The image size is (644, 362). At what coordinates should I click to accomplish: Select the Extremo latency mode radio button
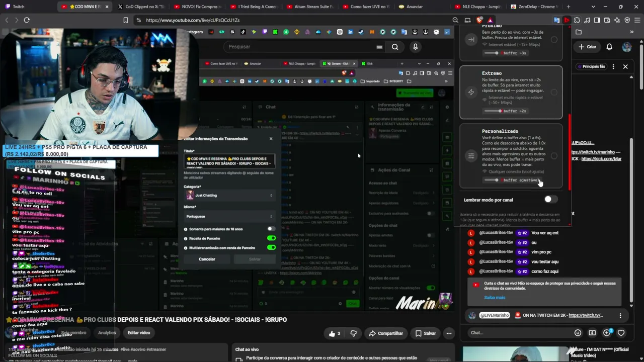tap(554, 92)
